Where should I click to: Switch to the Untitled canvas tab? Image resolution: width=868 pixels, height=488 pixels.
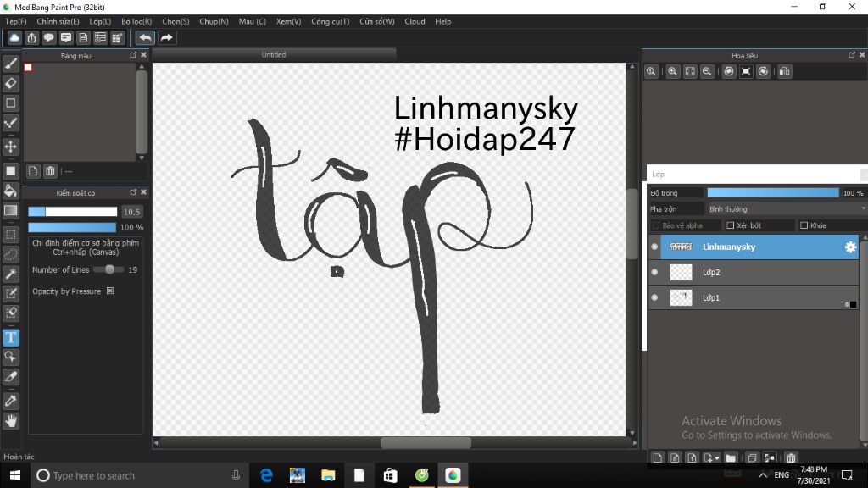(274, 55)
